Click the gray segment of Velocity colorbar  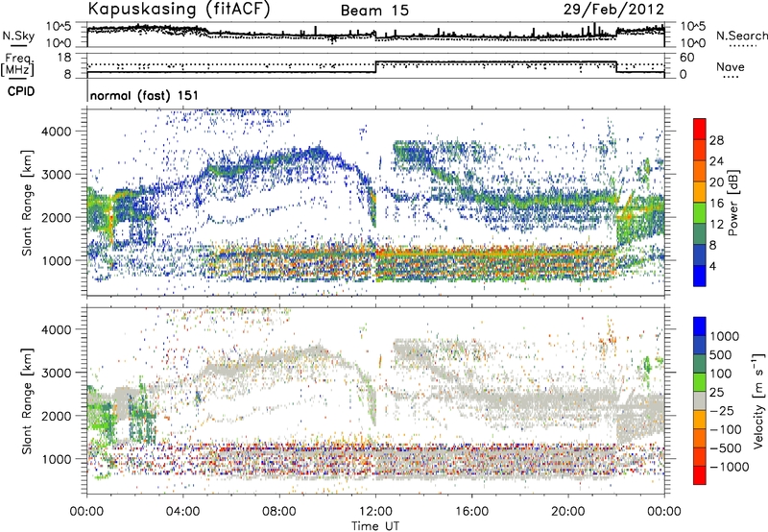click(x=700, y=401)
